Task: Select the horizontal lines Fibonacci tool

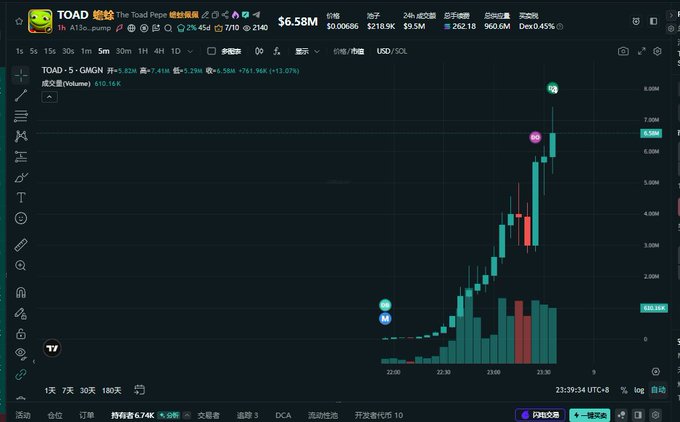Action: (21, 116)
